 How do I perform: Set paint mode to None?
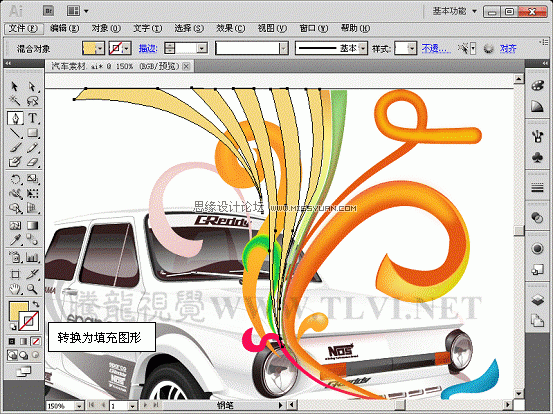[36, 341]
